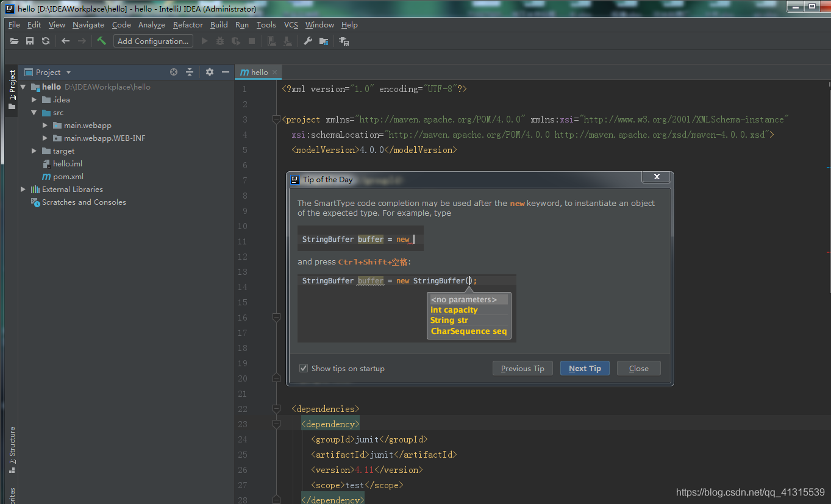
Task: Open the VCS menu
Action: pyautogui.click(x=291, y=25)
